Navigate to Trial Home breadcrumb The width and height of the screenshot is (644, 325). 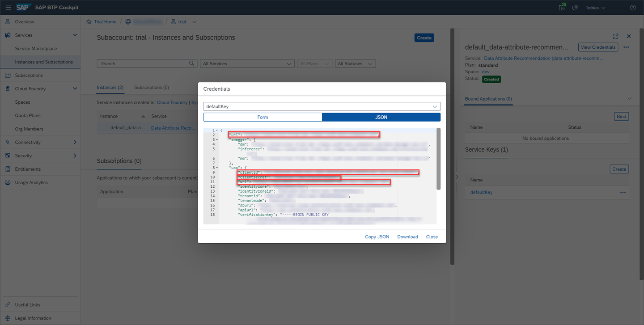[x=105, y=22]
